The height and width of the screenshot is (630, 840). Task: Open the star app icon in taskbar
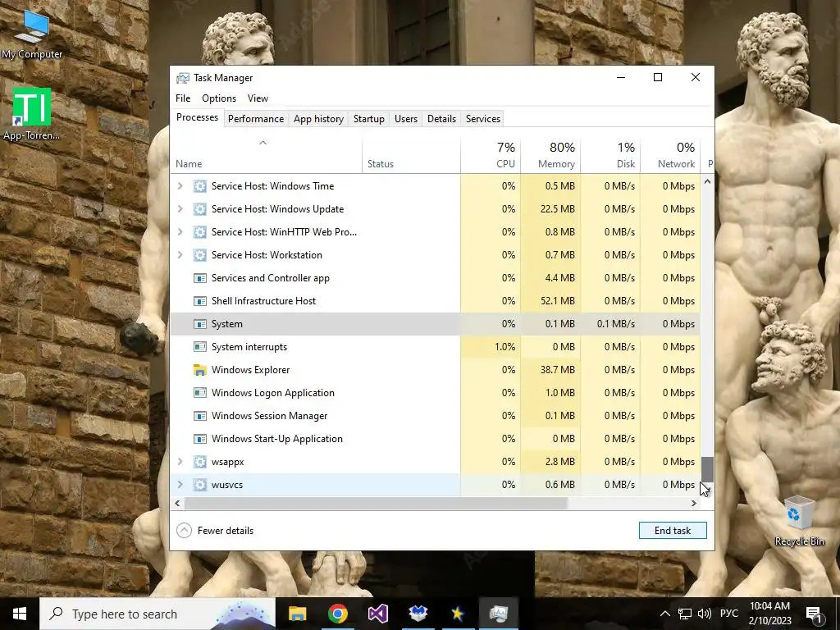pyautogui.click(x=458, y=614)
